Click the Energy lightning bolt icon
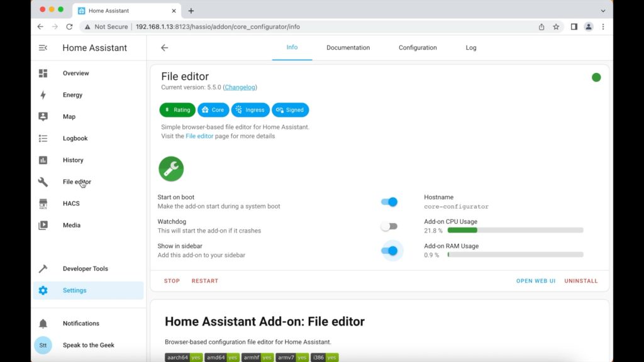 point(43,95)
